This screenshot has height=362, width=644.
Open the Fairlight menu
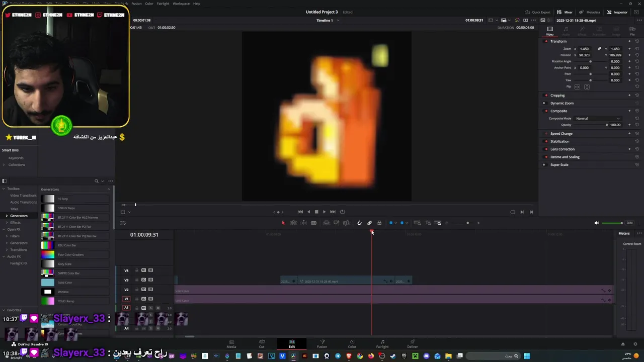163,4
